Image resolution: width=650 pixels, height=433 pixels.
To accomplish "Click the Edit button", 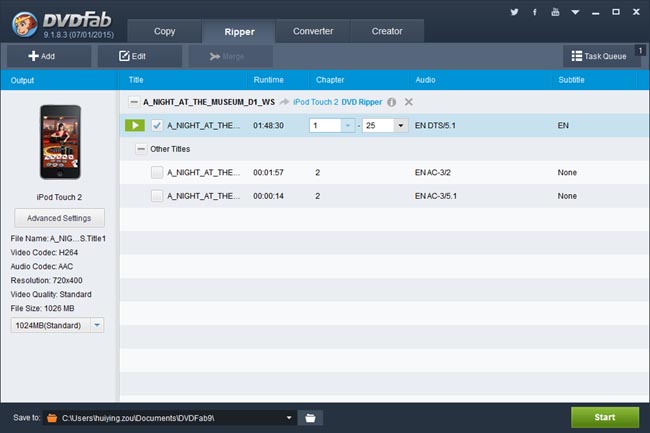I will point(140,56).
